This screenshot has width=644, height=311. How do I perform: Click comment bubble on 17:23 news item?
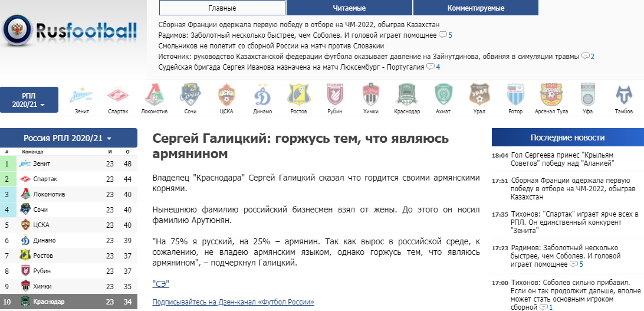[574, 264]
